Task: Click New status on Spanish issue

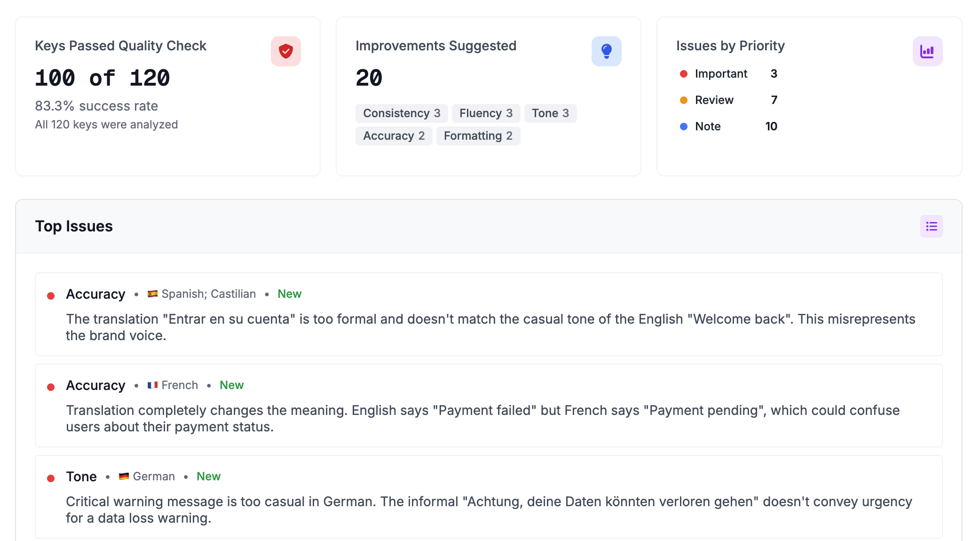Action: (x=289, y=294)
